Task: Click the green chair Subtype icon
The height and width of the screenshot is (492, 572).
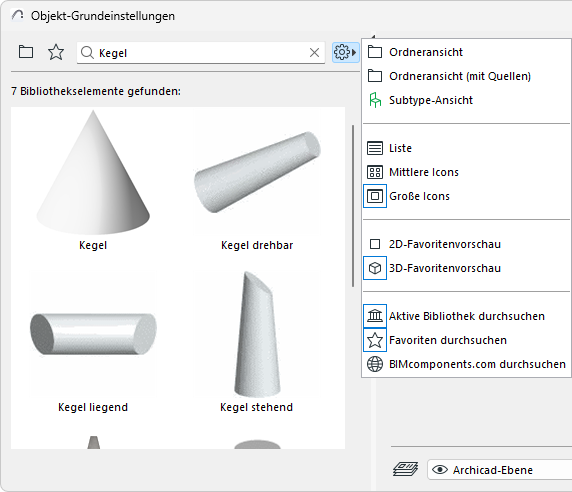Action: click(x=375, y=100)
